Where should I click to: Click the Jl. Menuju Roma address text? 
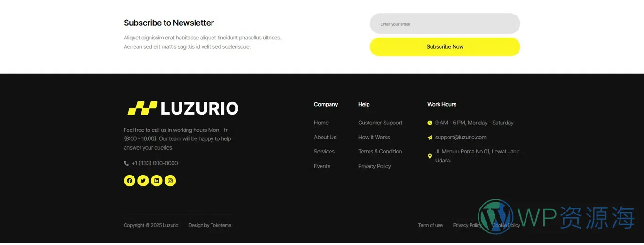click(x=477, y=156)
